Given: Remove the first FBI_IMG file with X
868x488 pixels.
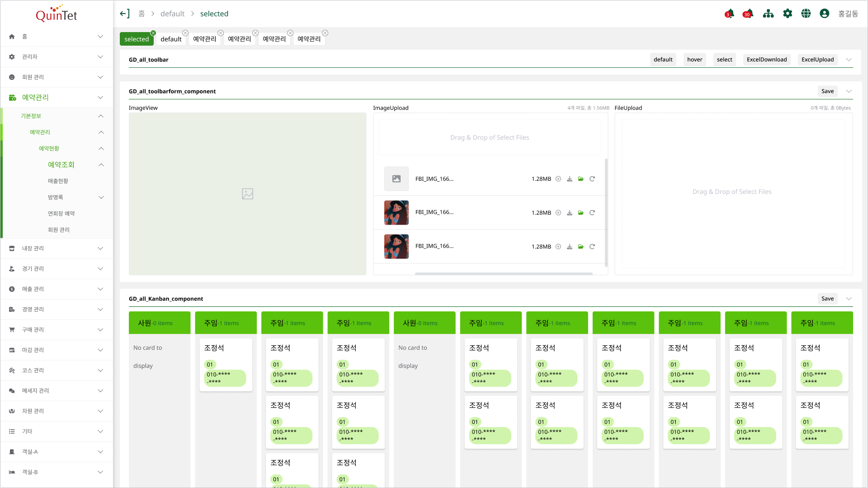Looking at the screenshot, I should click(558, 179).
